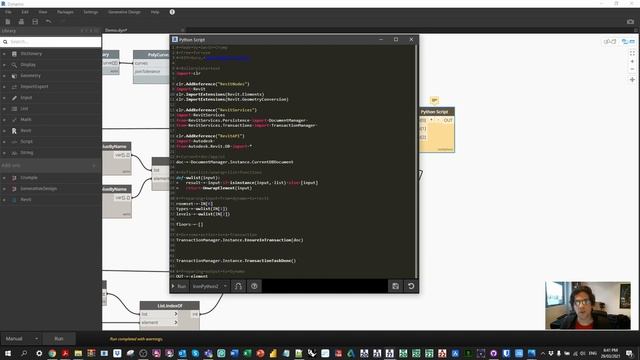Open the IronPython2 engine dropdown
The image size is (640, 360).
pos(209,286)
